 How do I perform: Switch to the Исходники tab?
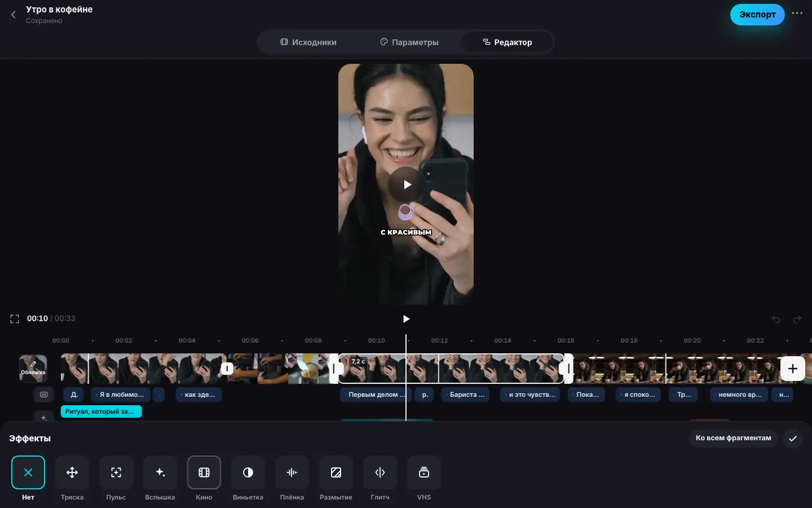coord(308,42)
